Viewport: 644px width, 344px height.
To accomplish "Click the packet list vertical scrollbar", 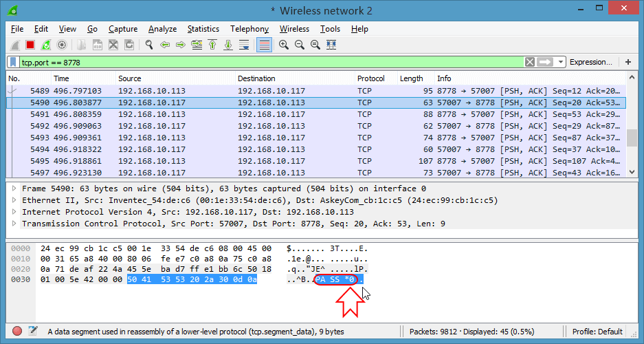I will (x=632, y=138).
